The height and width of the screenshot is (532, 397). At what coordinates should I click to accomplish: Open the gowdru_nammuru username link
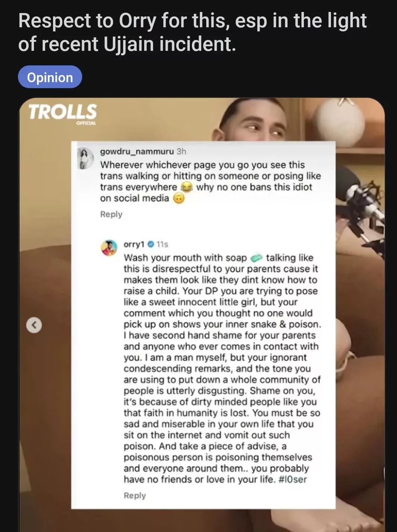coord(137,151)
